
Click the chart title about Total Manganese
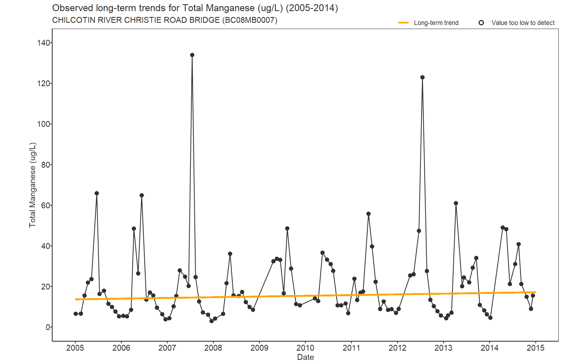click(x=195, y=8)
